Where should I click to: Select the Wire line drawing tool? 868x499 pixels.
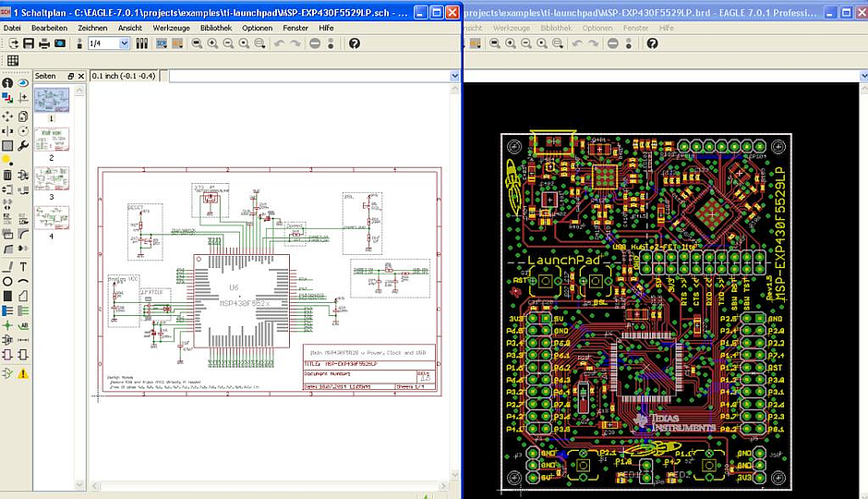7,267
